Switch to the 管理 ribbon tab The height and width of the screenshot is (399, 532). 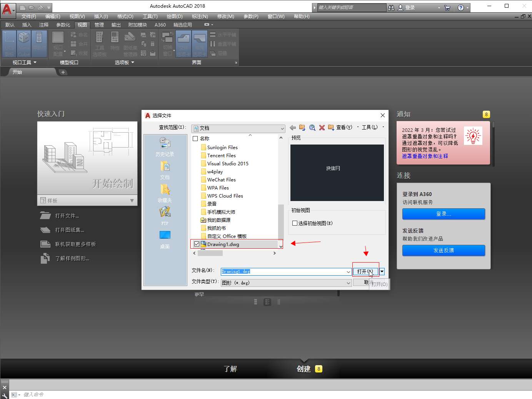[99, 25]
